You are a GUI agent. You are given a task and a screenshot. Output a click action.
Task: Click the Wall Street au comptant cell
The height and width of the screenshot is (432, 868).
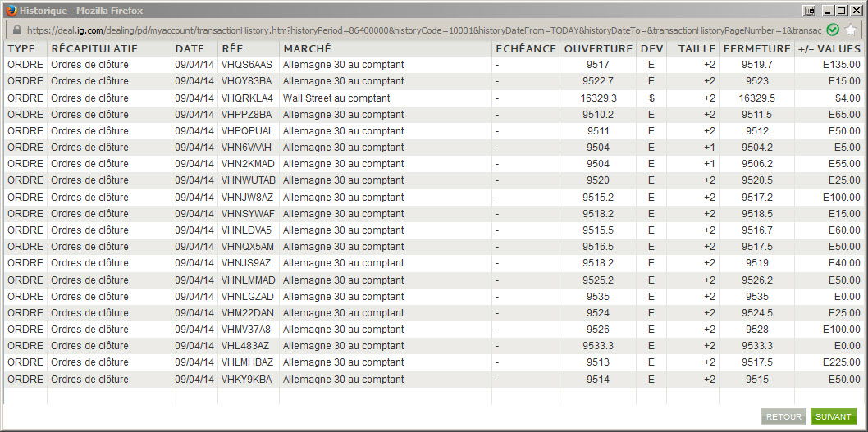click(336, 98)
